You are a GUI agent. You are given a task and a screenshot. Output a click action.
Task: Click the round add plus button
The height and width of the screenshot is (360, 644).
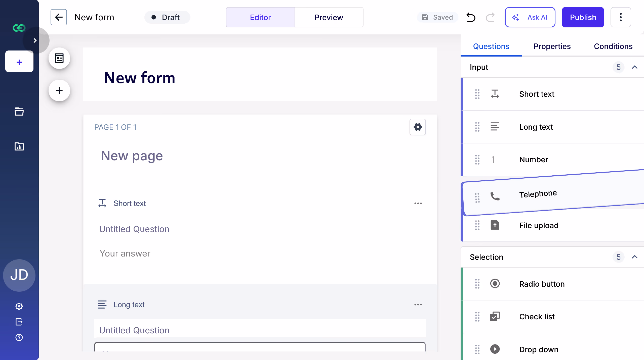pyautogui.click(x=59, y=90)
